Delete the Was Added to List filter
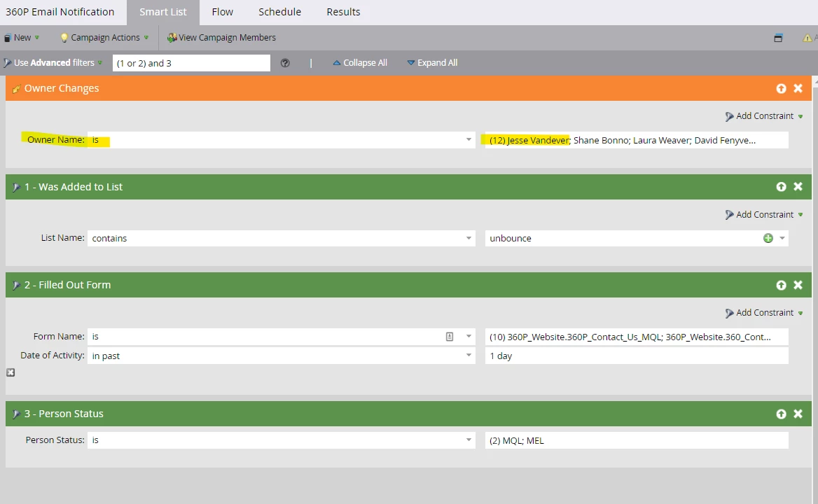Viewport: 818px width, 504px height. (798, 187)
